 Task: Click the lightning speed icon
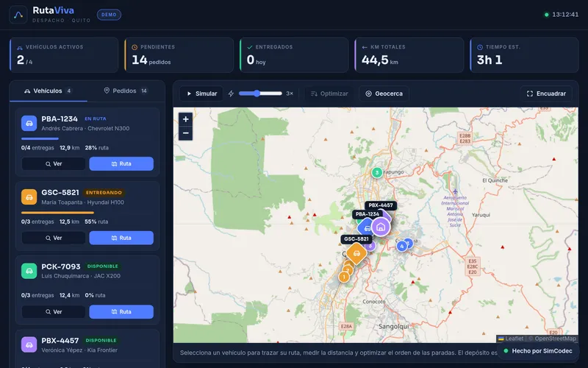coord(231,93)
